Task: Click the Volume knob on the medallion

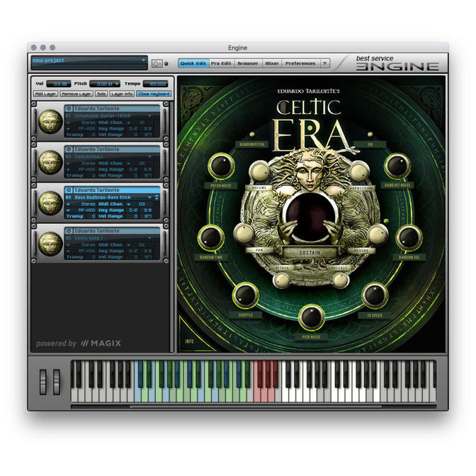Action: pyautogui.click(x=259, y=172)
